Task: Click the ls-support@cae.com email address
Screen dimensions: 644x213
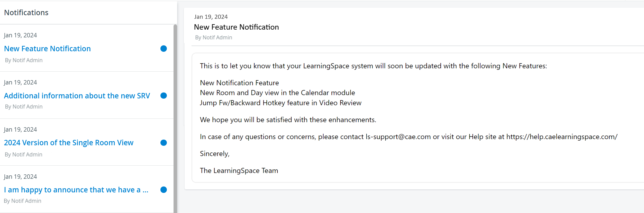Action: click(x=398, y=137)
